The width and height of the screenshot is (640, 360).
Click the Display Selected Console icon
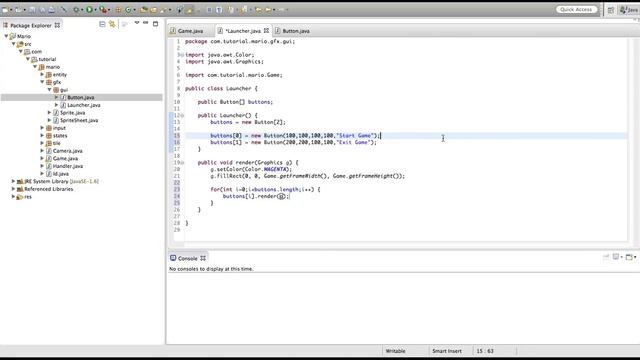616,257
